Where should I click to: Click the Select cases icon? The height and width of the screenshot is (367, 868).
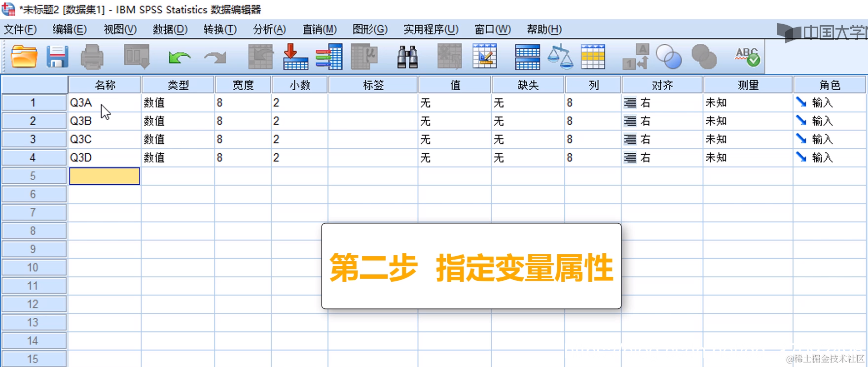(x=593, y=57)
